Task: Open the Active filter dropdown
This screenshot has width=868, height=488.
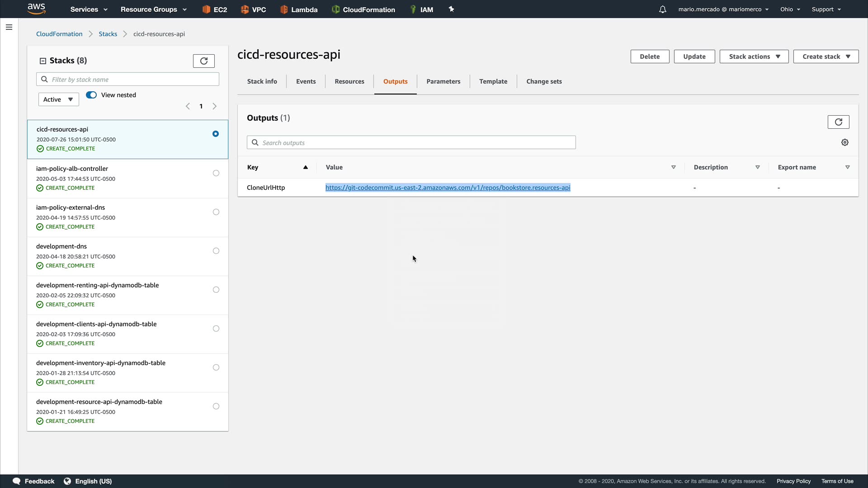Action: [x=58, y=99]
